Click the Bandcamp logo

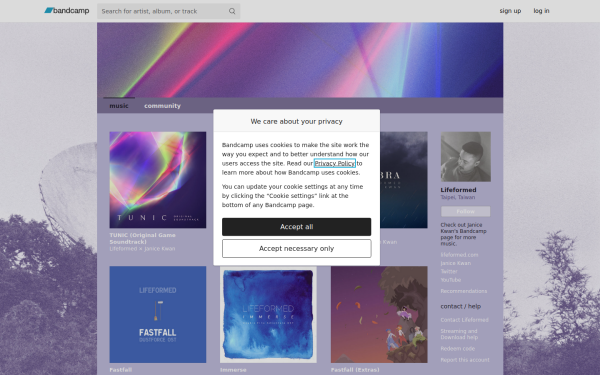point(67,11)
